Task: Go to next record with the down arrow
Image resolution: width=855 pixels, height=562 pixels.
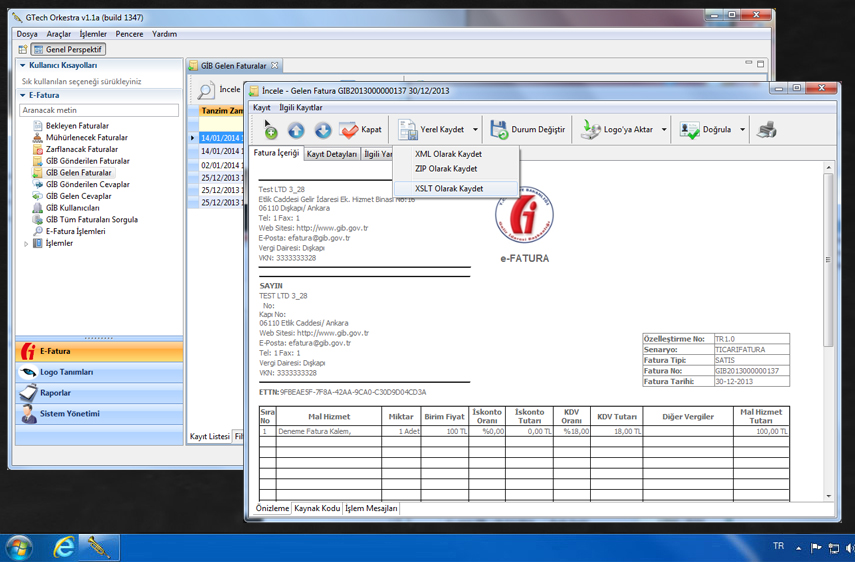Action: coord(323,130)
